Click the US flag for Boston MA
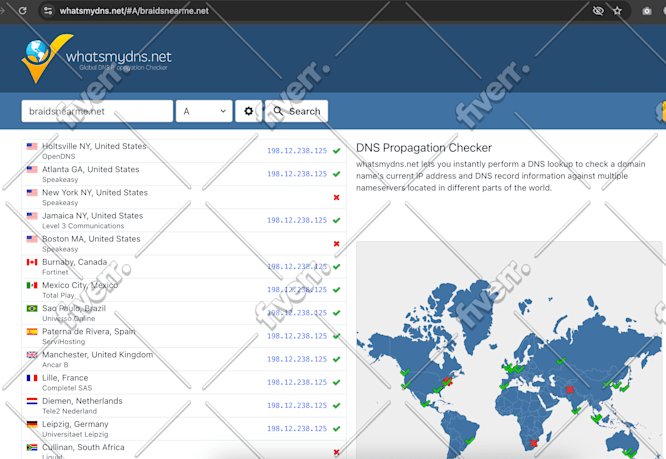Viewport: 666px width, 459px height. [32, 239]
